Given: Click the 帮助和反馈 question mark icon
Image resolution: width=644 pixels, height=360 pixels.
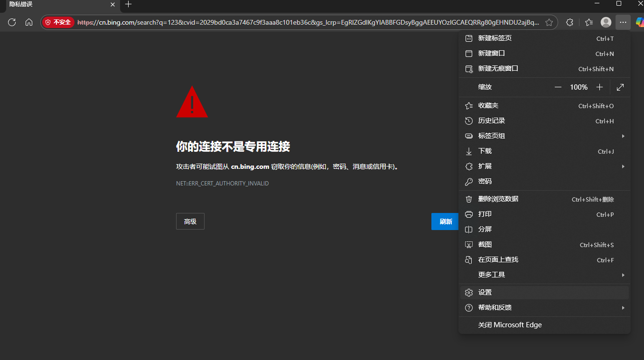Looking at the screenshot, I should pos(469,308).
